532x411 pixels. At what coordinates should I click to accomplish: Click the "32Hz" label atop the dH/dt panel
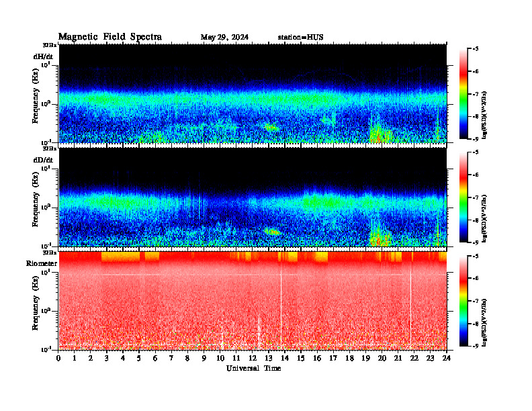(x=50, y=45)
